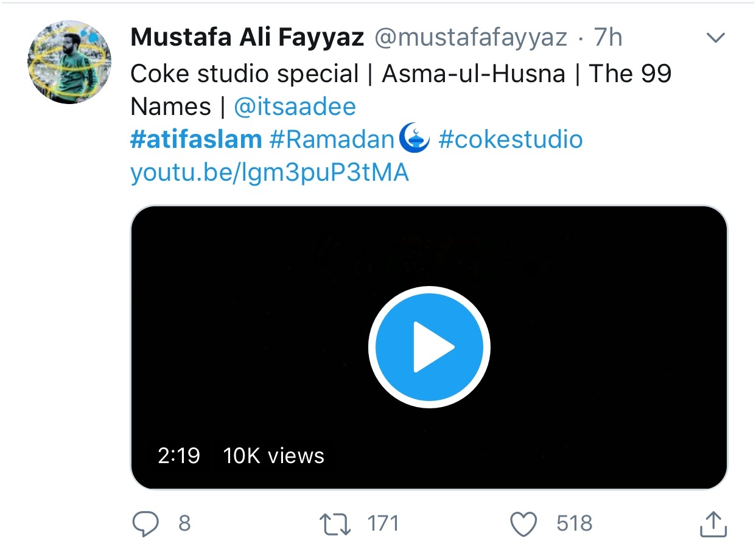Open the @itsaadee mention
Image resolution: width=756 pixels, height=555 pixels.
(x=295, y=107)
